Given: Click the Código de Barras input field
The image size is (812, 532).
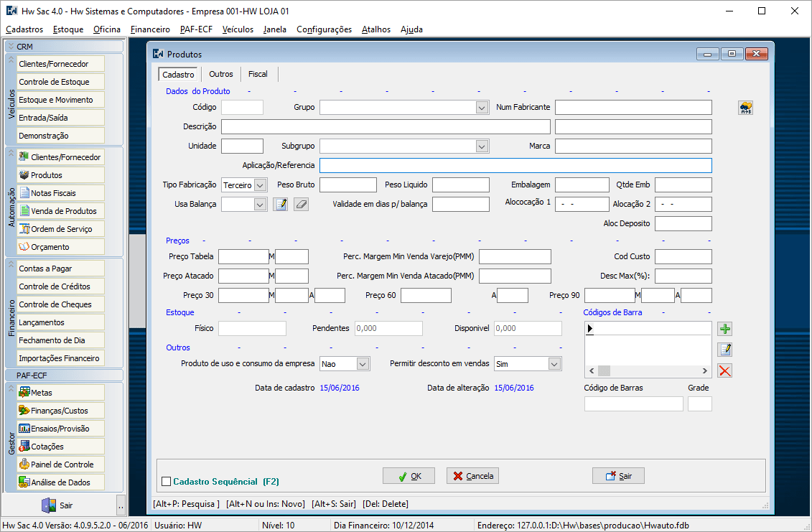Looking at the screenshot, I should point(634,404).
